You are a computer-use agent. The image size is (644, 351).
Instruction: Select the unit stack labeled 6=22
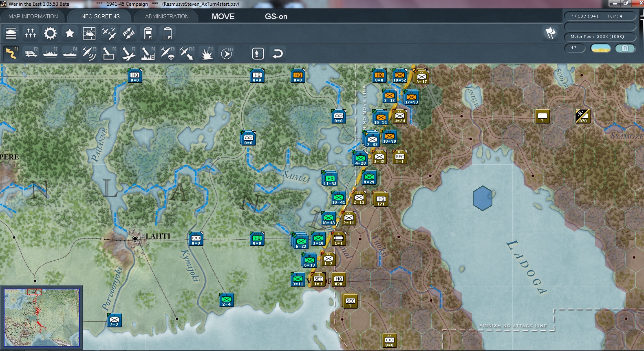pos(301,242)
